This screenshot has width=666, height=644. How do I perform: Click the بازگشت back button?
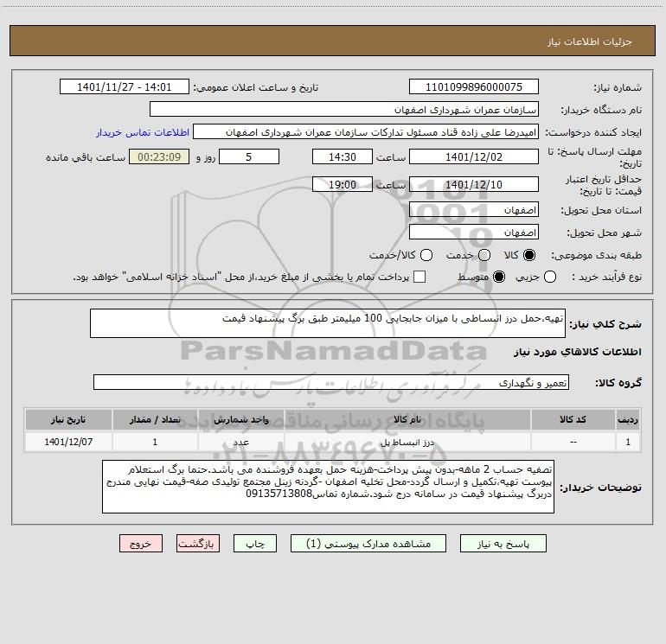198,544
